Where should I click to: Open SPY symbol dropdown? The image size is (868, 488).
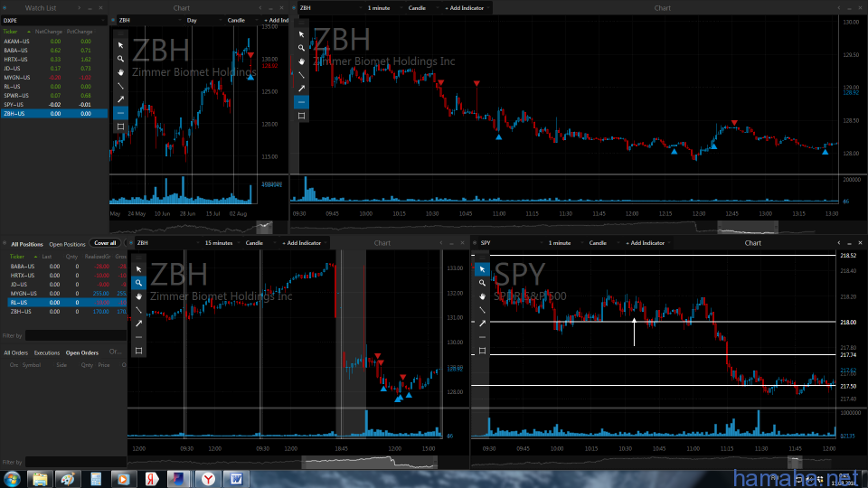click(511, 243)
